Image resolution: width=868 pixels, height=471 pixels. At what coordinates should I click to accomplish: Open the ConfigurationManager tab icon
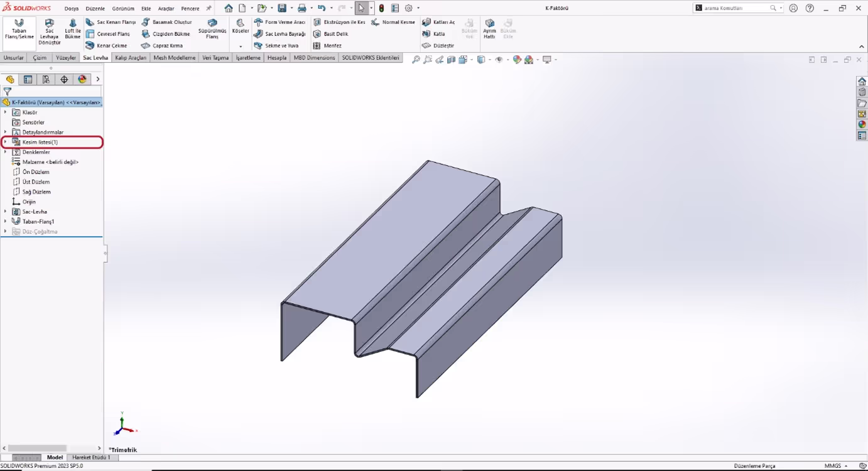point(46,79)
